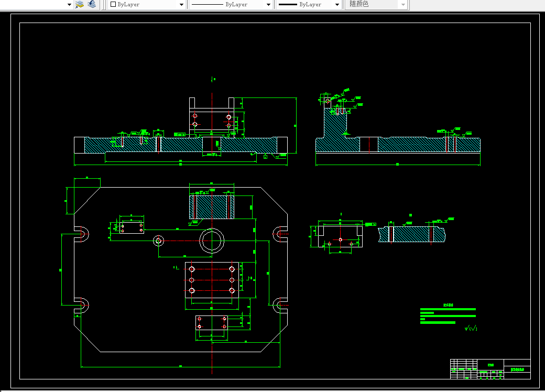Image resolution: width=545 pixels, height=392 pixels.
Task: Select the large double circle in plan view
Action: pos(212,241)
